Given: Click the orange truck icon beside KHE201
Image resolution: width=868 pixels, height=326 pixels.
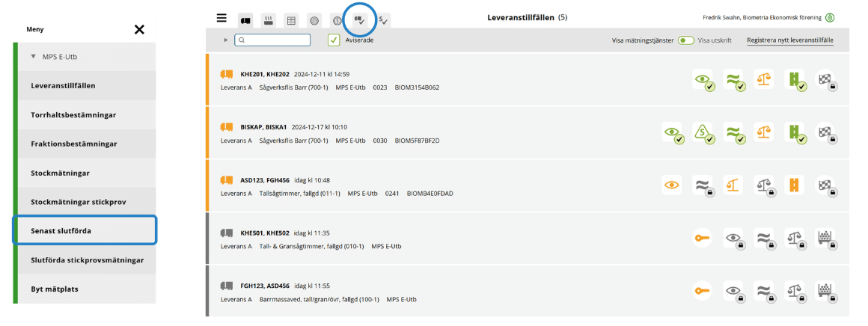Looking at the screenshot, I should click(226, 73).
